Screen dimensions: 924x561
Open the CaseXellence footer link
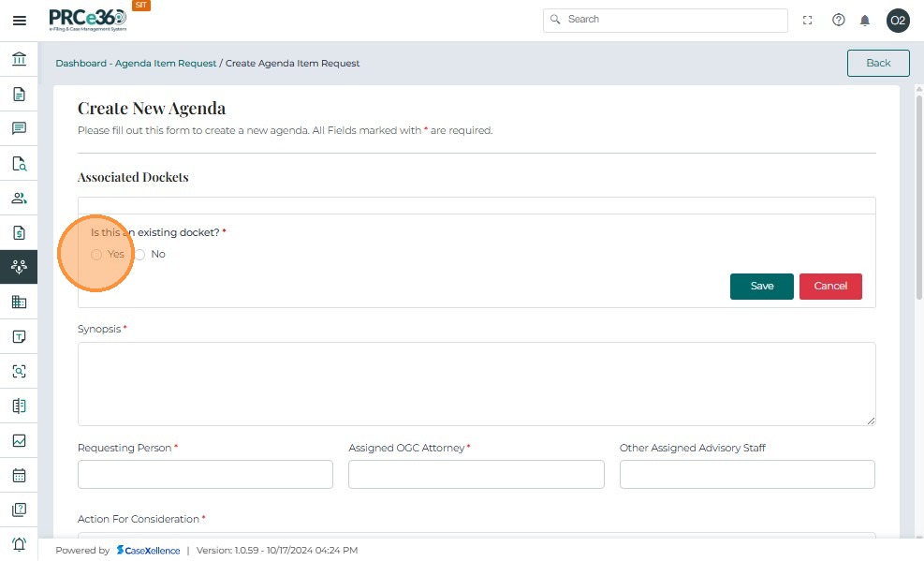click(x=148, y=551)
